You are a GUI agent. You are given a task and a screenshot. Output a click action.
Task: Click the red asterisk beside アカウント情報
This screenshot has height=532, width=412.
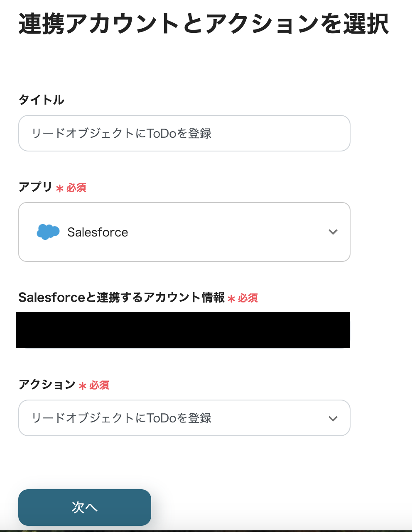pos(231,299)
